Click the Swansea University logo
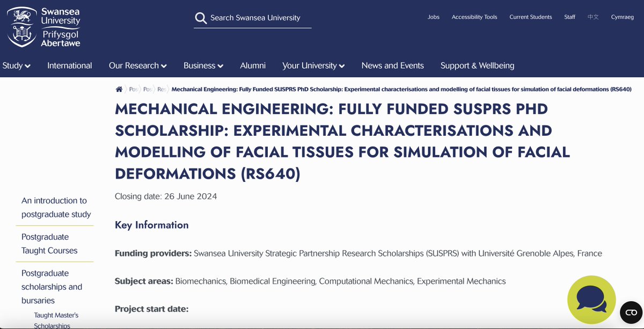 [43, 26]
